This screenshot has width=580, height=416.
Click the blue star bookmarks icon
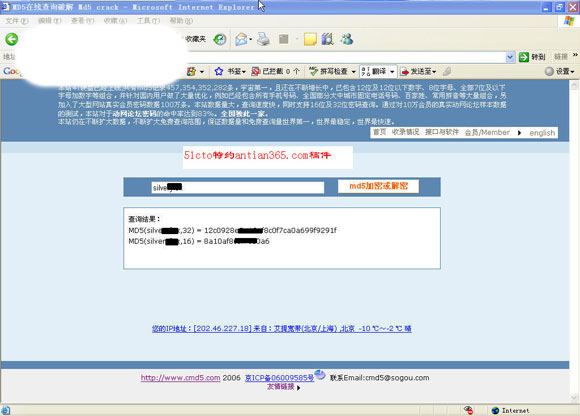coord(219,71)
